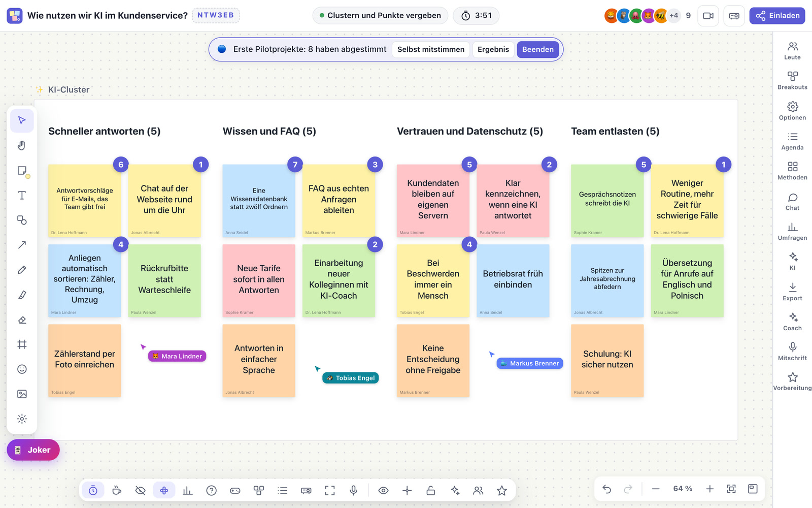Image resolution: width=812 pixels, height=508 pixels.
Task: Insert an image with the picture tool
Action: [x=22, y=394]
